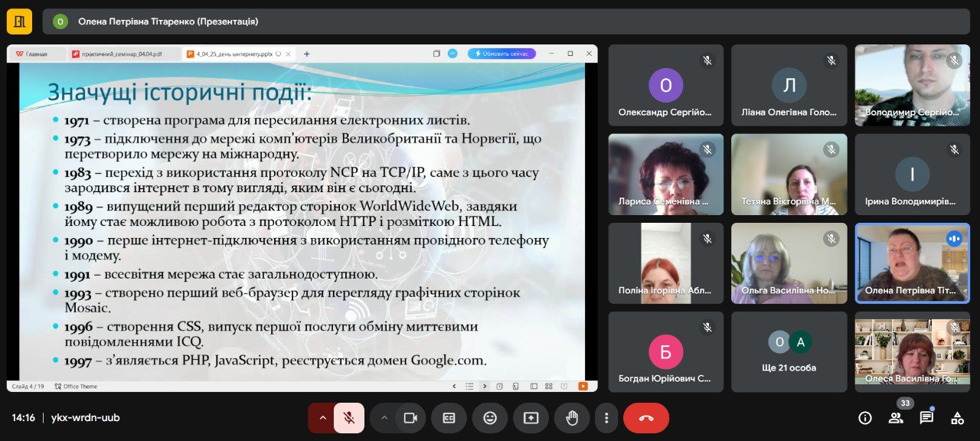Select Олександр Сергійович participant tile
Image resolution: width=980 pixels, height=441 pixels.
pos(666,85)
